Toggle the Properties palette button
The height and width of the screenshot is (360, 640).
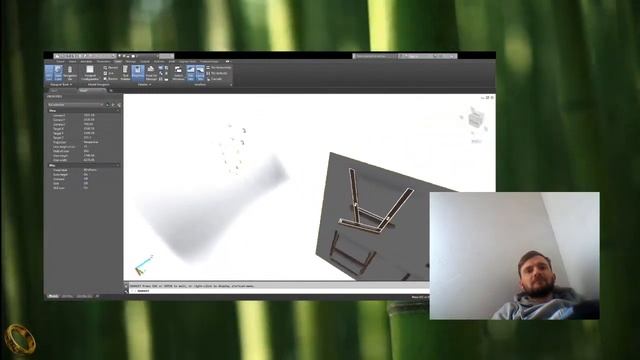138,73
